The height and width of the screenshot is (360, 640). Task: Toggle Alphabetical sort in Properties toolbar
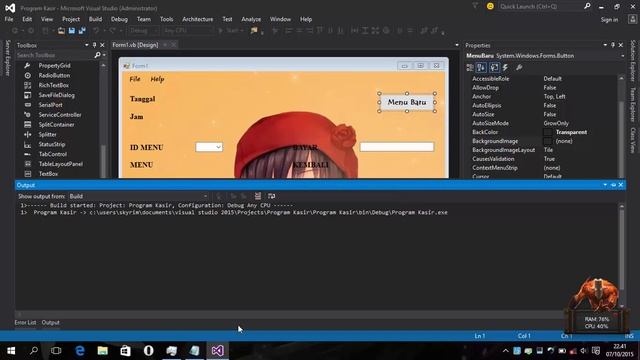coord(481,67)
